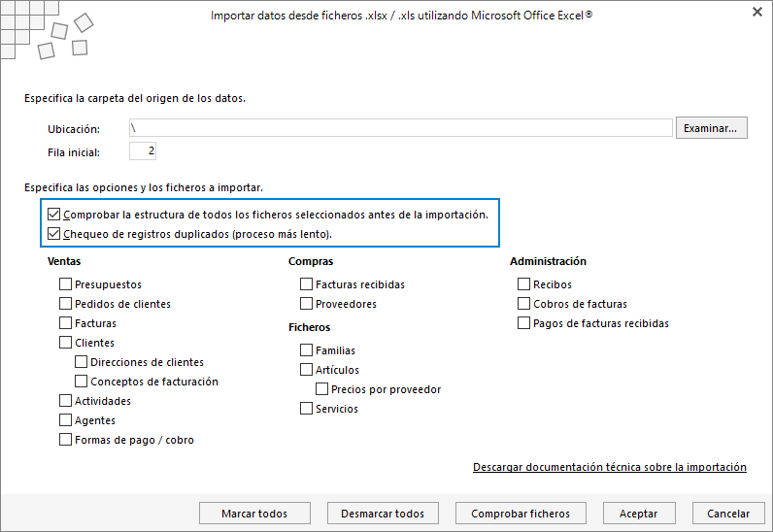Dismiss dialog with Cancelar

click(728, 514)
